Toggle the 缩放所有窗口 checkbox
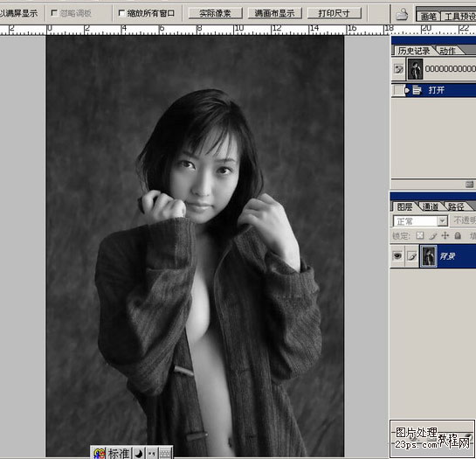 click(121, 13)
